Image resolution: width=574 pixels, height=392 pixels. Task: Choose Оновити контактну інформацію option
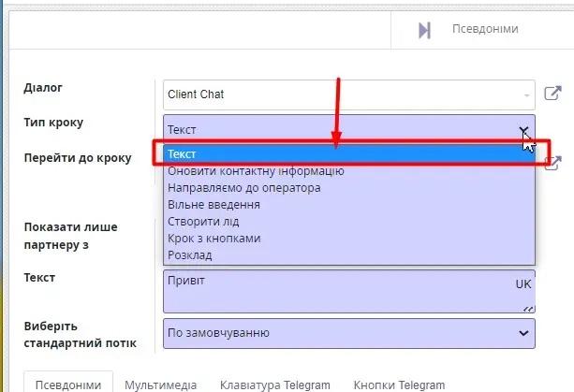[349, 171]
